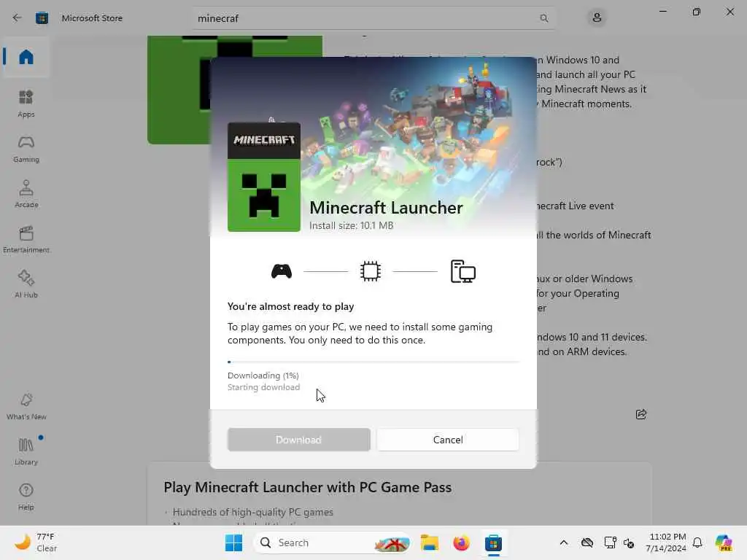The width and height of the screenshot is (747, 560).
Task: Click the chip component step icon
Action: (370, 271)
